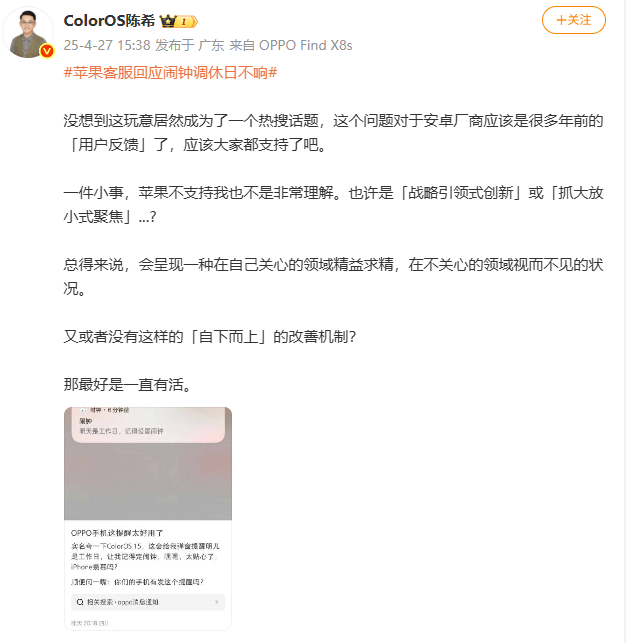Click the paragraph beginning 没想到这玩意
Image resolution: width=626 pixels, height=643 pixels.
coord(333,132)
